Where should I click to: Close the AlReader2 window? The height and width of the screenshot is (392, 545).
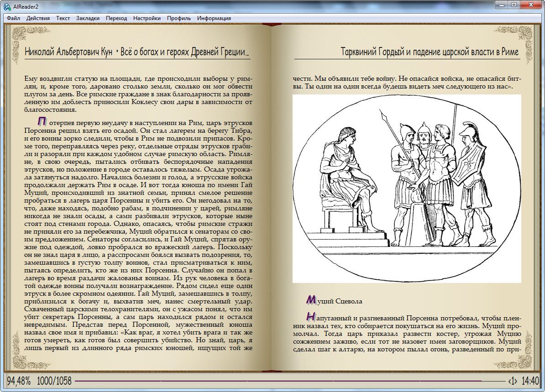531,5
